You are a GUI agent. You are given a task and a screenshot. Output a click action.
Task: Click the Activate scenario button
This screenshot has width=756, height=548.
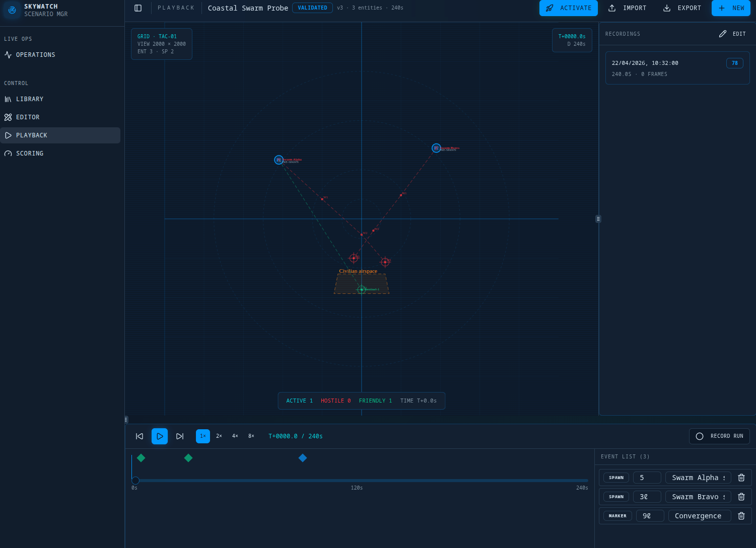[569, 8]
